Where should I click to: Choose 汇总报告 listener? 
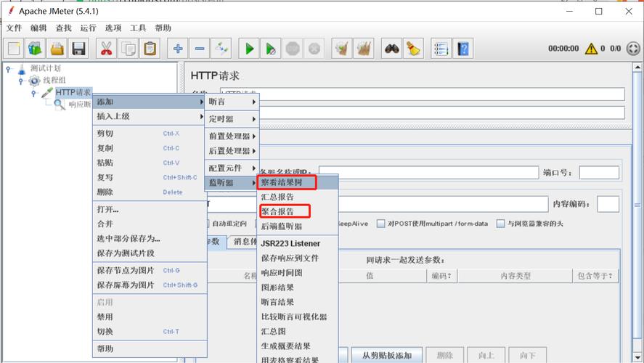point(298,197)
